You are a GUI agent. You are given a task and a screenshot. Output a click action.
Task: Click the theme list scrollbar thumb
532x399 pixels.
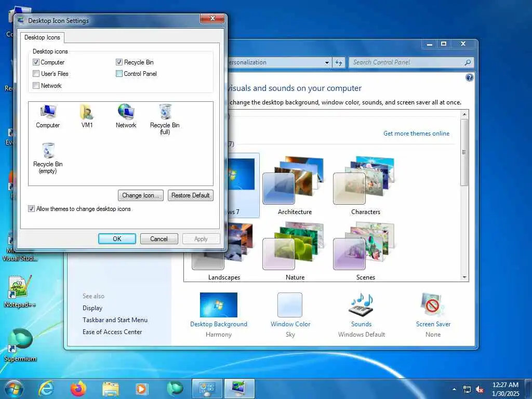(464, 152)
